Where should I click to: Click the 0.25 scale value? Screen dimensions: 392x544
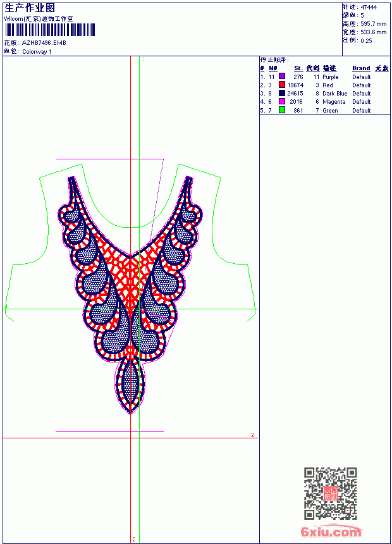(366, 41)
